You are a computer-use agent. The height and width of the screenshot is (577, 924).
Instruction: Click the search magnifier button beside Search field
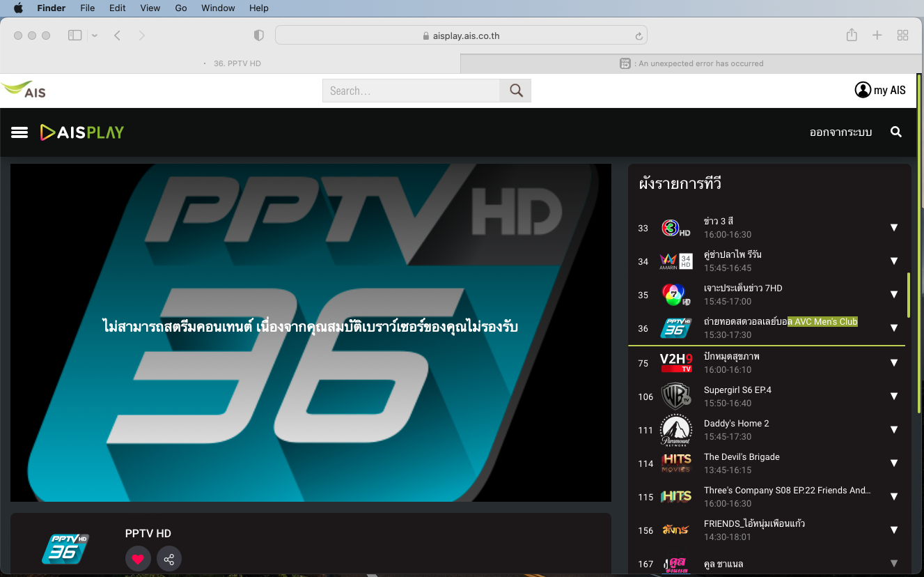[515, 91]
